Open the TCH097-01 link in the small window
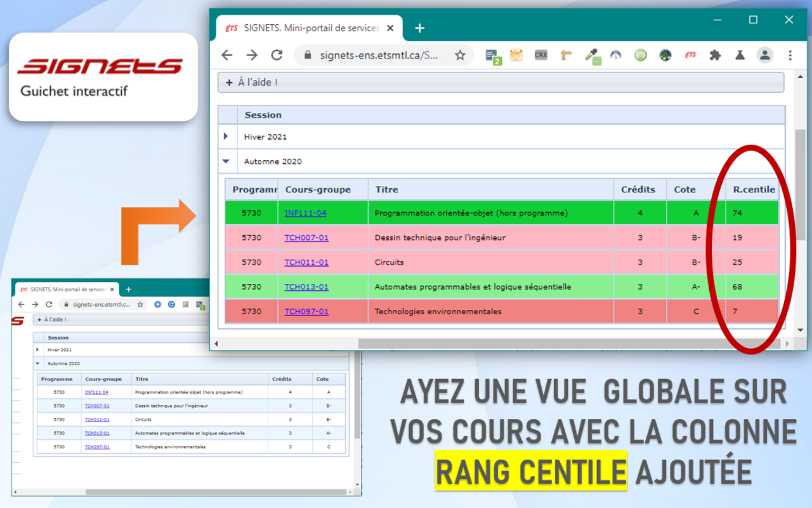Viewport: 812px width, 508px height. click(x=97, y=447)
